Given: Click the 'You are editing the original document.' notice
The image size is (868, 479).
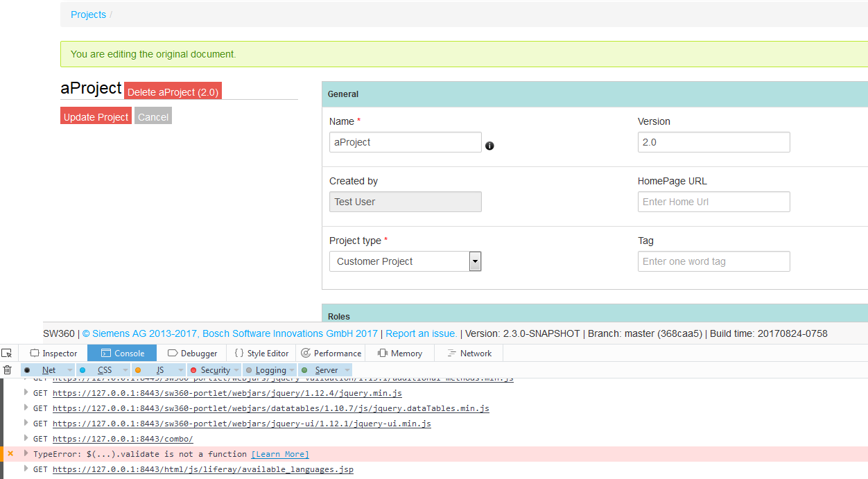Looking at the screenshot, I should [464, 54].
